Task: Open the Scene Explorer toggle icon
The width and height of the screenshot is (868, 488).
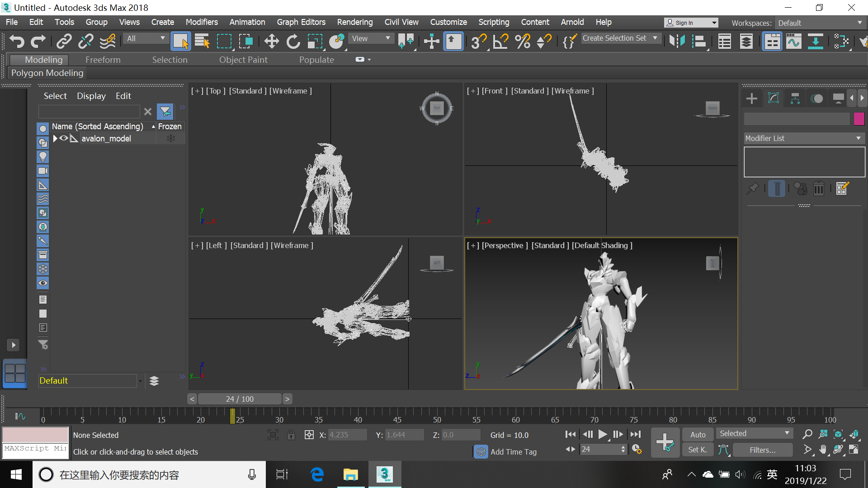Action: (725, 41)
